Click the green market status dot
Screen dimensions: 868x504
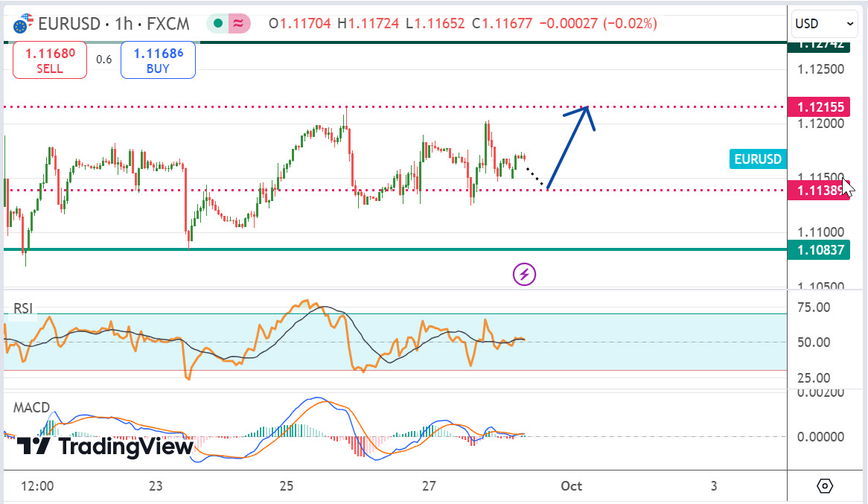(x=218, y=24)
